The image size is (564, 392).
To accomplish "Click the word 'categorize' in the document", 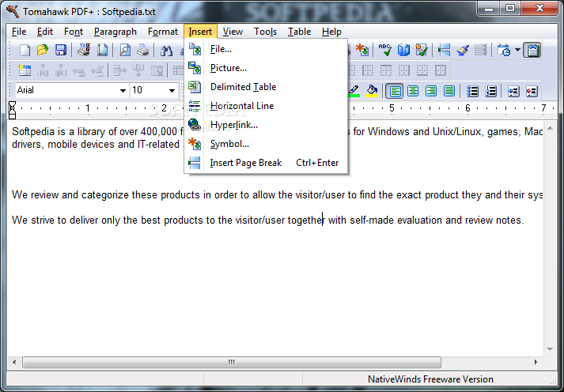I will (x=104, y=195).
